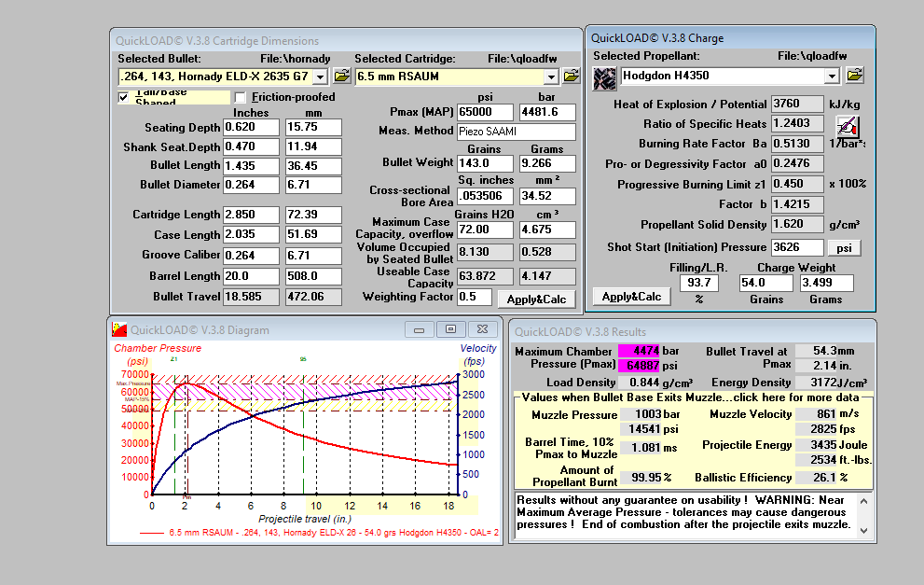
Task: Click the Muzzle Velocity 2825 fps value
Action: (817, 429)
